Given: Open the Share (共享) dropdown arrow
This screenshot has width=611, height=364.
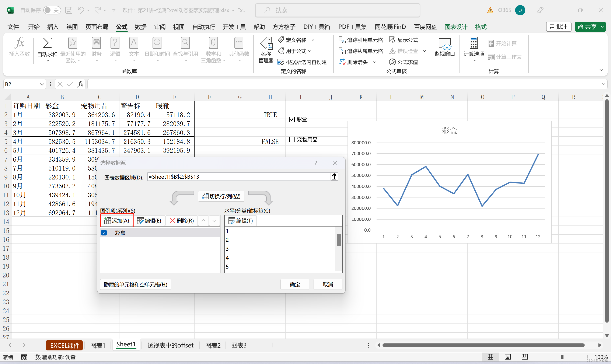Looking at the screenshot, I should pyautogui.click(x=602, y=27).
